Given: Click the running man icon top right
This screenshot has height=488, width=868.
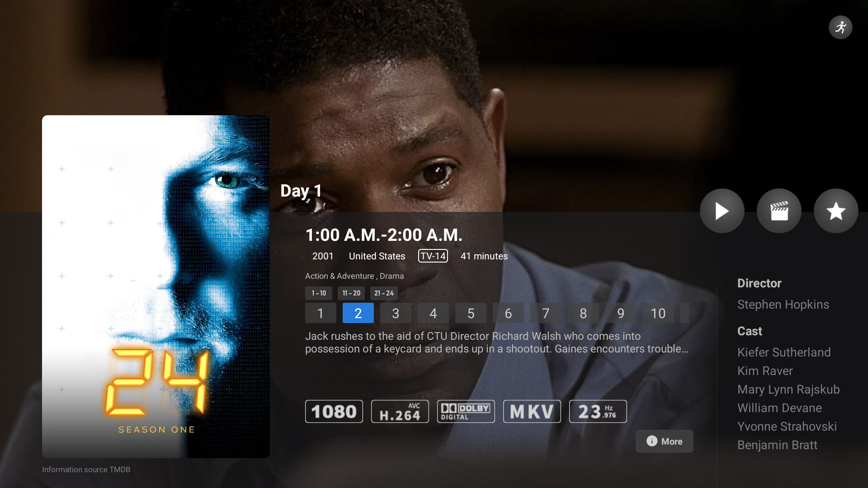Looking at the screenshot, I should 840,28.
